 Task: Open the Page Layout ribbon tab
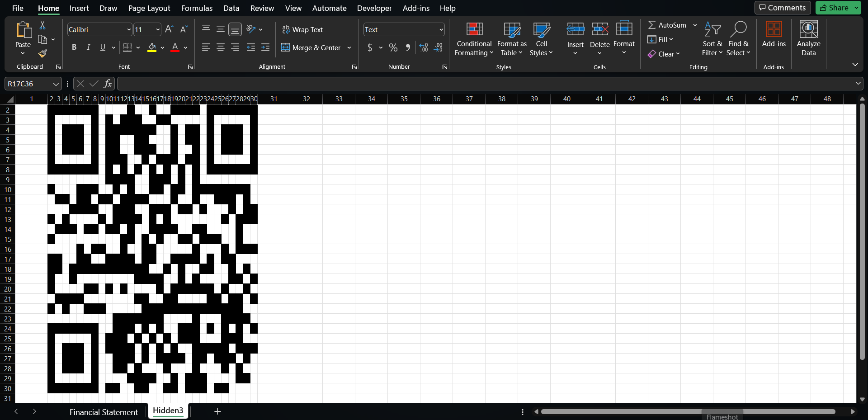(149, 8)
